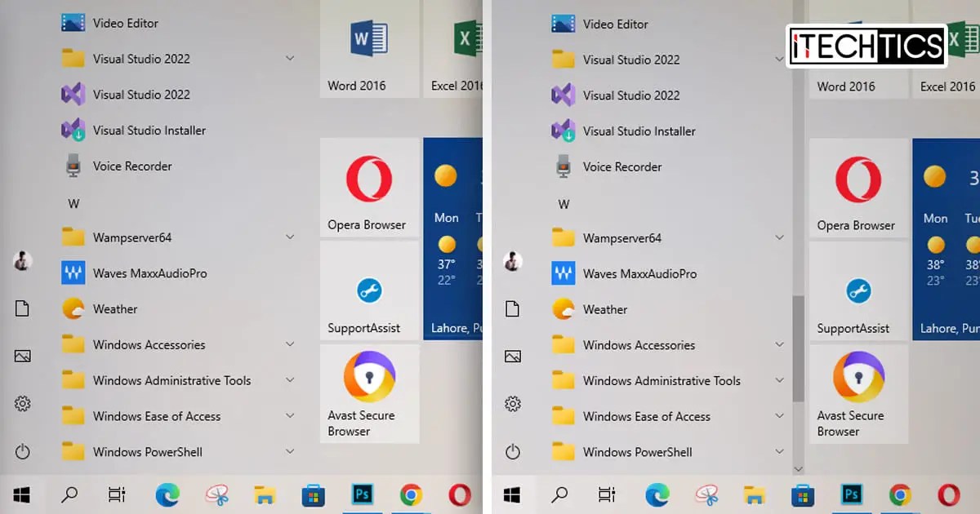Open the Opera Browser tile
Image resolution: width=980 pixels, height=514 pixels.
[x=369, y=188]
